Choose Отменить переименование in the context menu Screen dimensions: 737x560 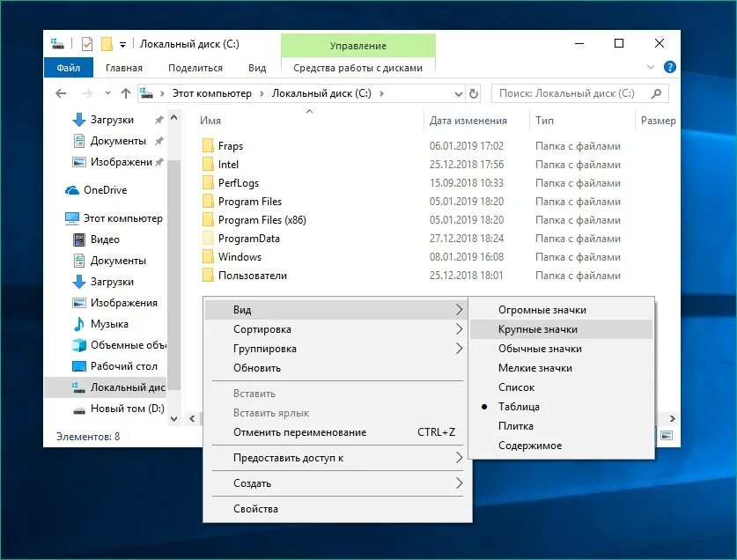(x=336, y=432)
